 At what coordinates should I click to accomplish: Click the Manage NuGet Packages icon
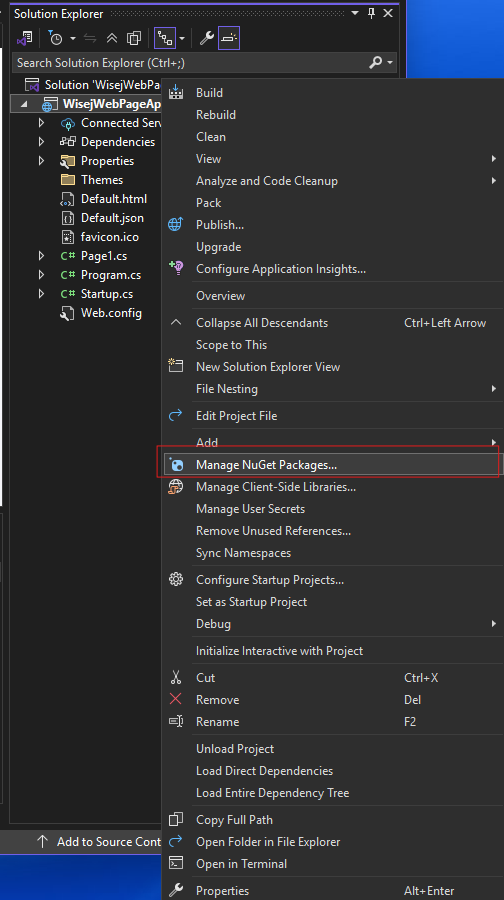tap(176, 464)
